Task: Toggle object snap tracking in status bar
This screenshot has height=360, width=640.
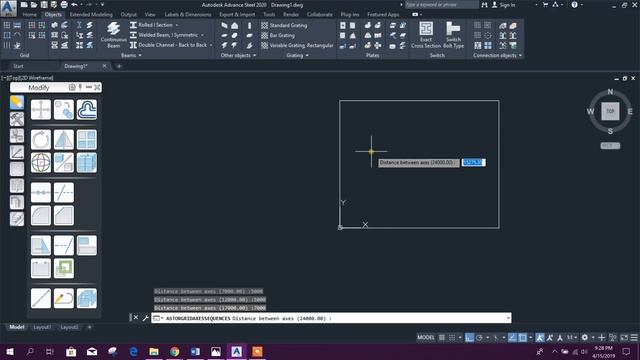Action: (x=512, y=338)
